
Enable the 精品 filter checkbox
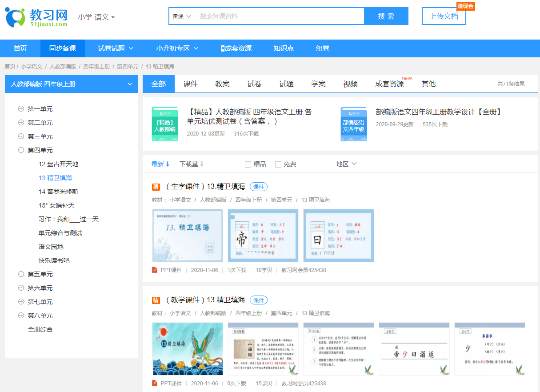248,164
